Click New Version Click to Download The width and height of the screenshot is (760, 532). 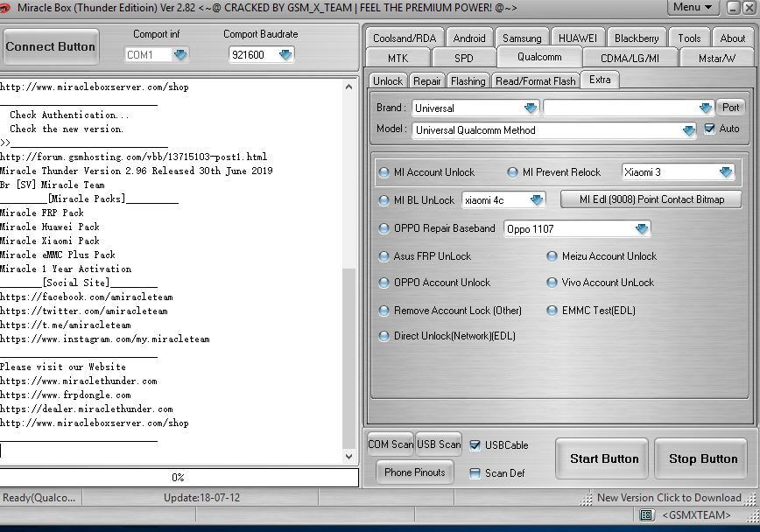tap(669, 498)
